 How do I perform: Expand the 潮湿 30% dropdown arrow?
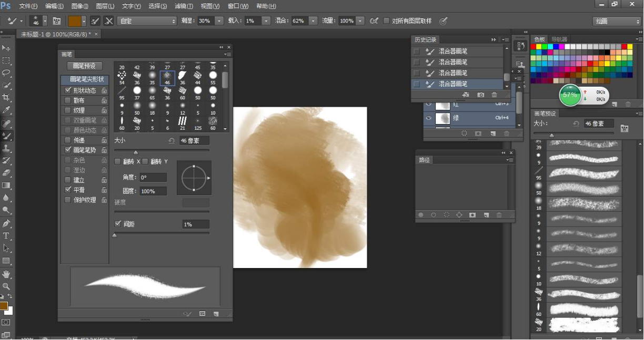pyautogui.click(x=218, y=21)
